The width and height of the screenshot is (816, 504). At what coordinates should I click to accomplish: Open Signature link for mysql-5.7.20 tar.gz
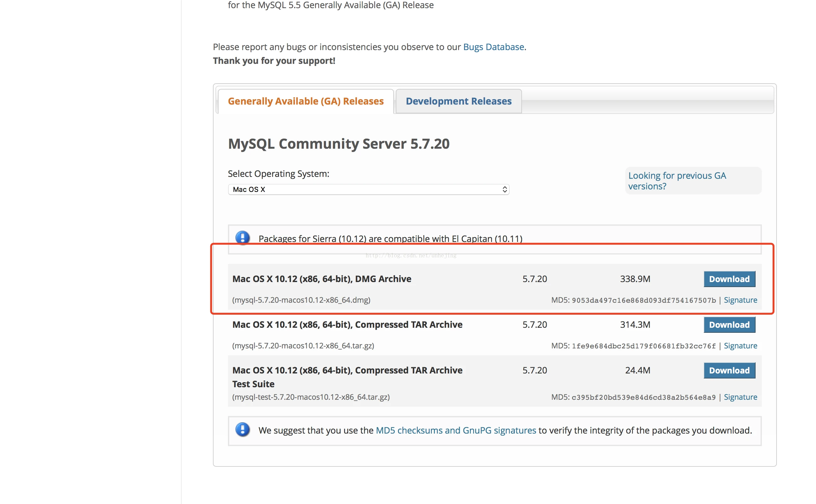(x=740, y=346)
